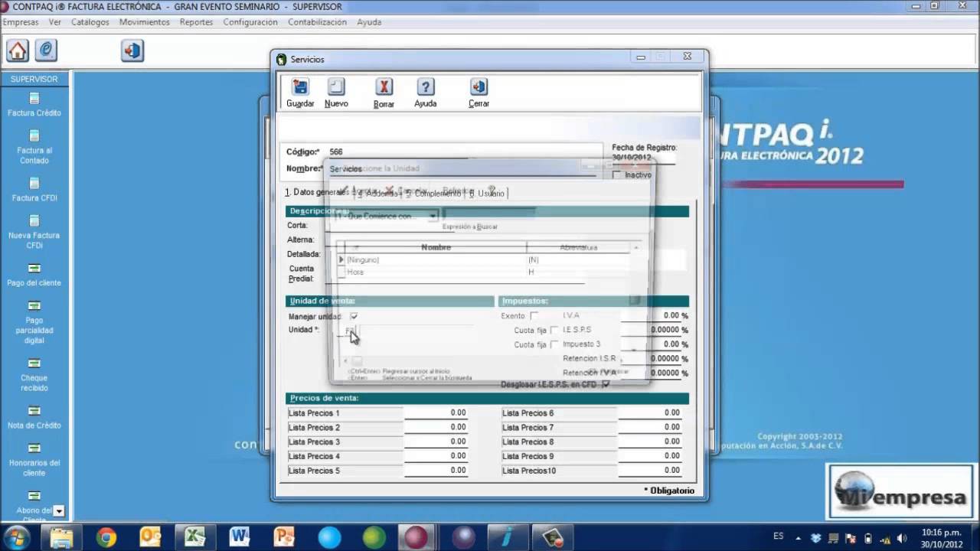Viewport: 980px width, 551px height.
Task: Open Windows Start menu
Action: (16, 537)
